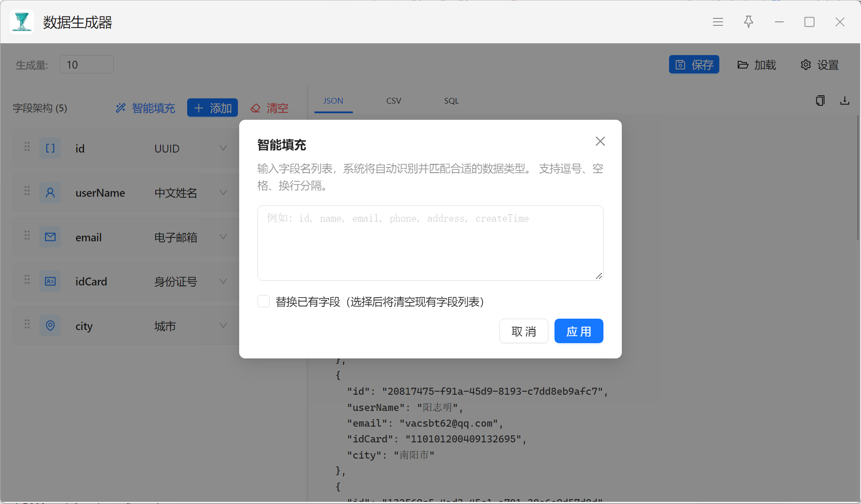Click the 取消 button

tap(523, 331)
